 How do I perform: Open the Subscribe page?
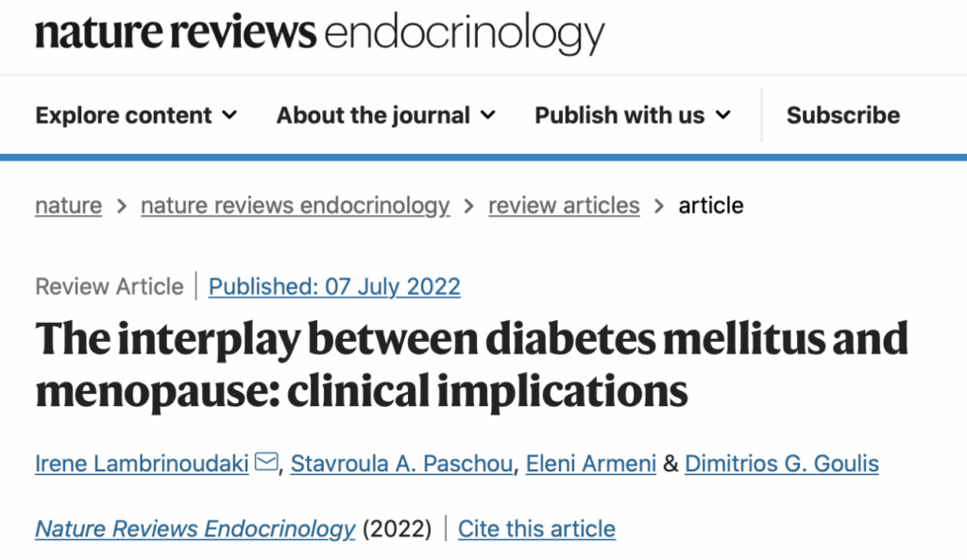[x=842, y=115]
